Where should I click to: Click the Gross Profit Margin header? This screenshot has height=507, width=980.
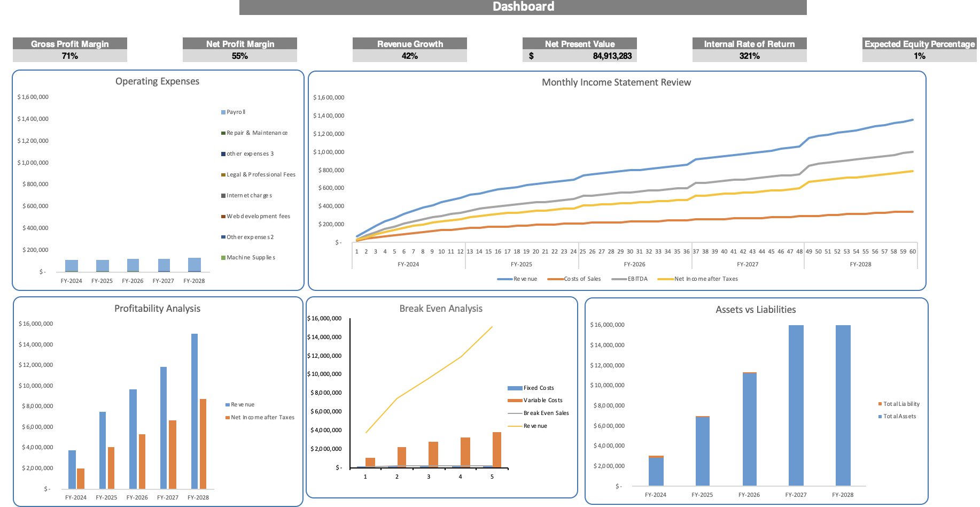70,44
